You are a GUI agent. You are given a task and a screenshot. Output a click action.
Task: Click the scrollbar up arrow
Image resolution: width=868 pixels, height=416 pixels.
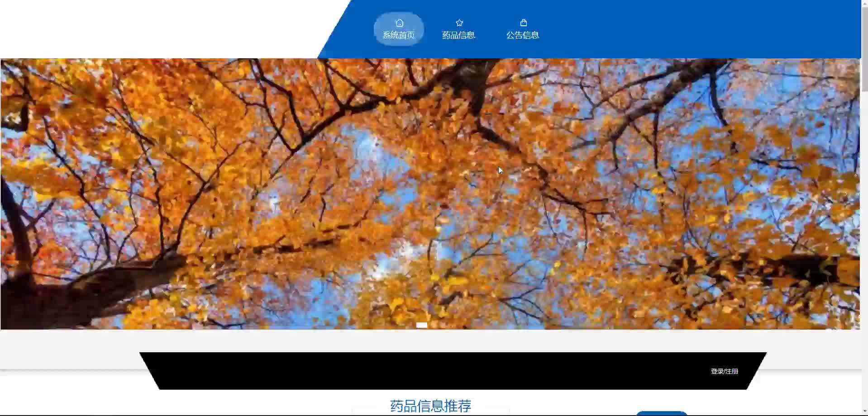pyautogui.click(x=864, y=3)
